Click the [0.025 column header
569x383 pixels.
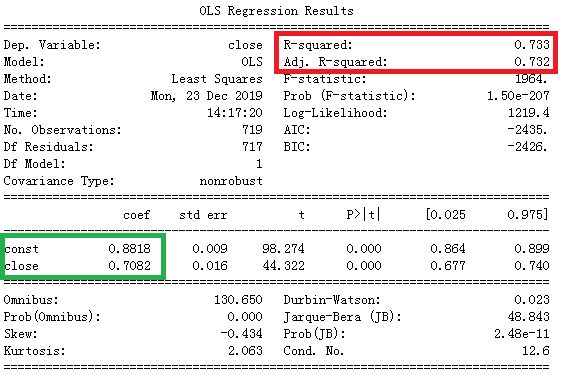coord(446,215)
